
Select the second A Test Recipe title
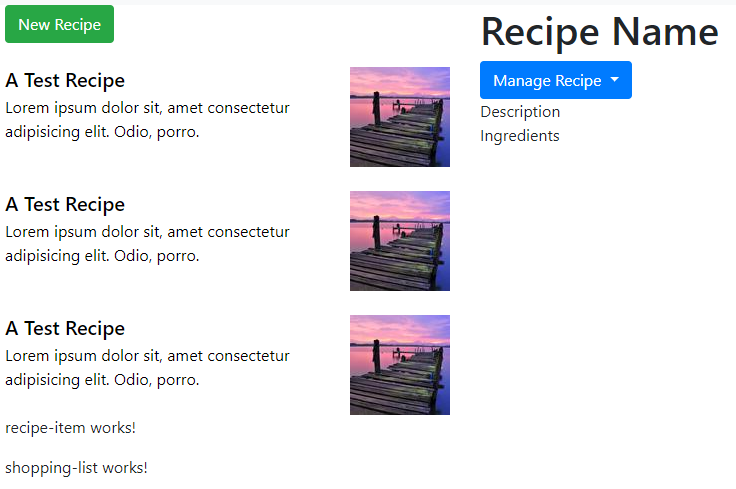pos(65,204)
